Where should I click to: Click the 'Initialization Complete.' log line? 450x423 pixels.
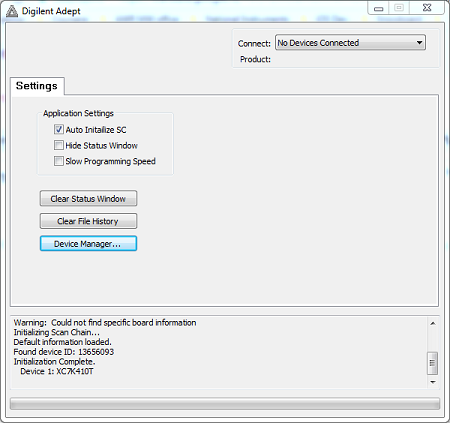point(54,362)
